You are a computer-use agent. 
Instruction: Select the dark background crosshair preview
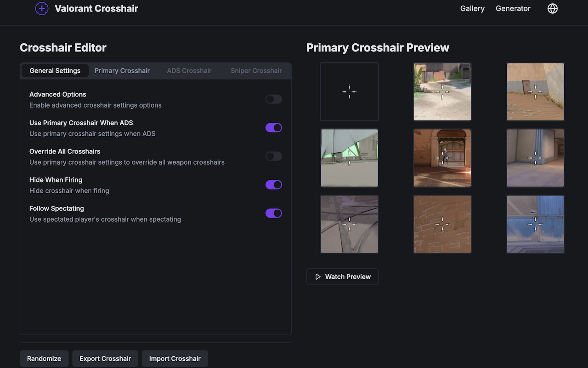(349, 92)
